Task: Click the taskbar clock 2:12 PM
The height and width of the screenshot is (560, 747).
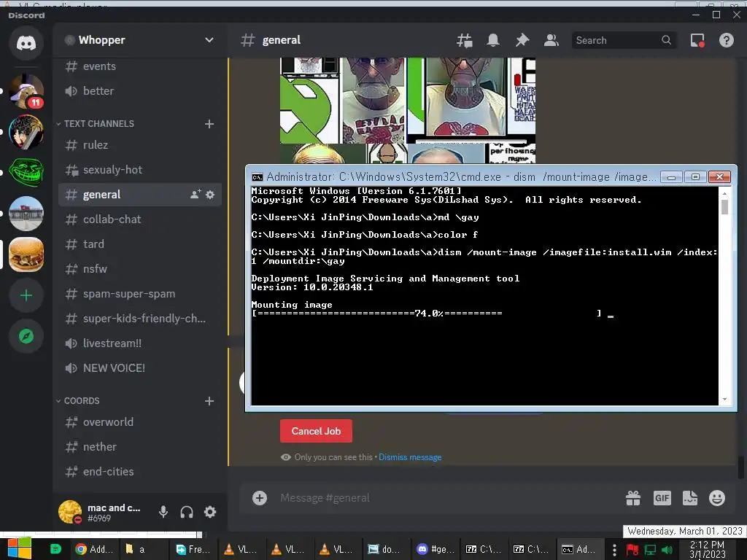Action: (707, 550)
